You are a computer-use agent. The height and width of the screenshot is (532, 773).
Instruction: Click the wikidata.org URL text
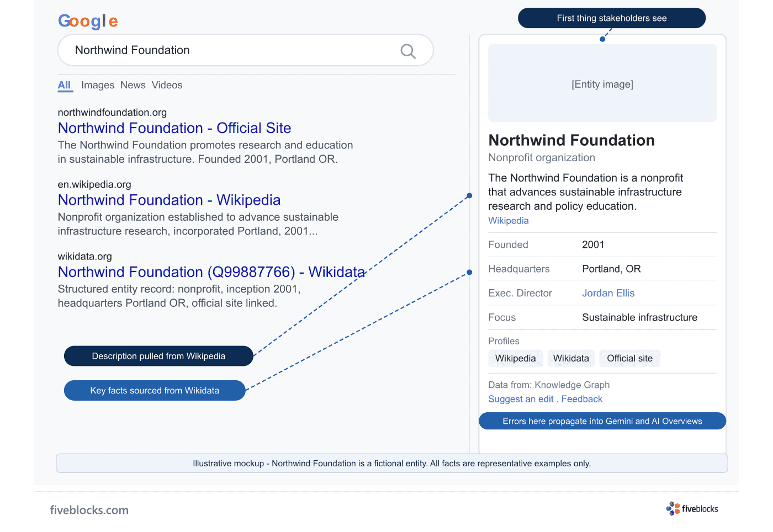(85, 256)
